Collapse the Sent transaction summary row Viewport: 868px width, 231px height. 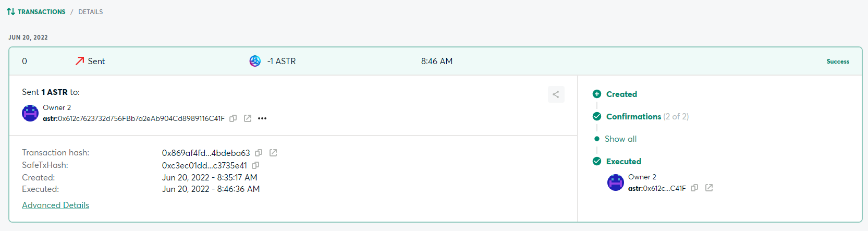435,61
